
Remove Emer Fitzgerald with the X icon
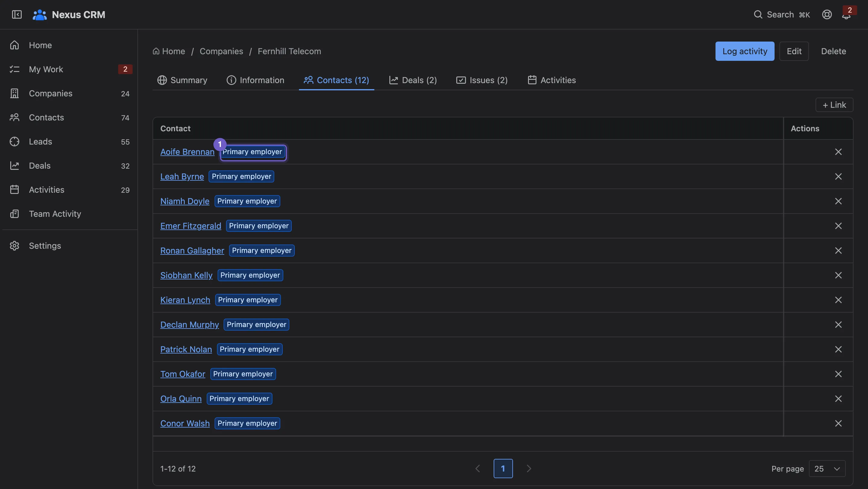(x=838, y=226)
